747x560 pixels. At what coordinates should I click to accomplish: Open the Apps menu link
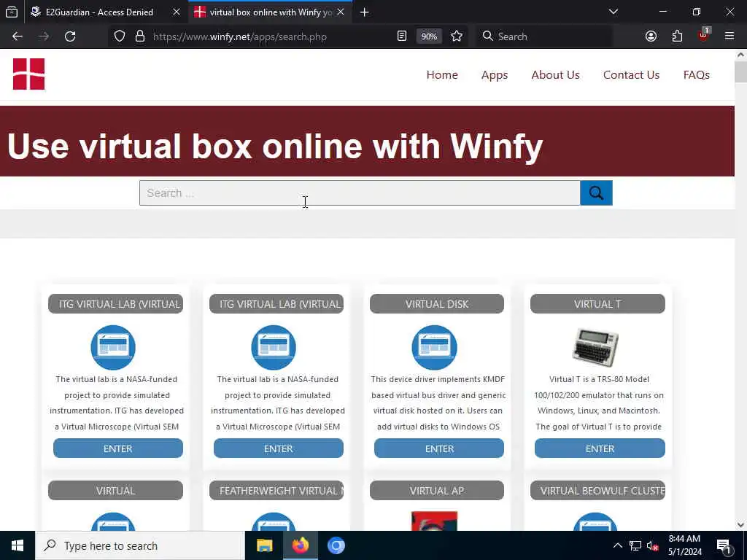click(x=495, y=75)
